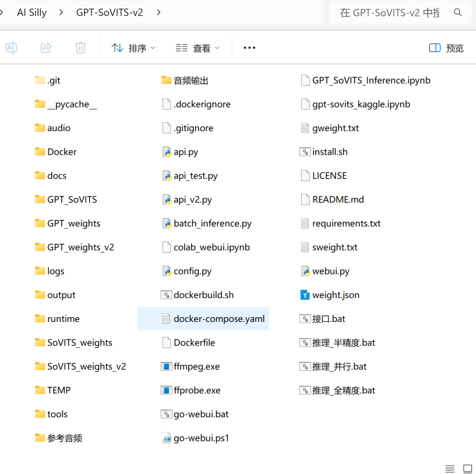Select the GPT_SoVITS folder icon
The height and width of the screenshot is (474, 476).
(40, 200)
